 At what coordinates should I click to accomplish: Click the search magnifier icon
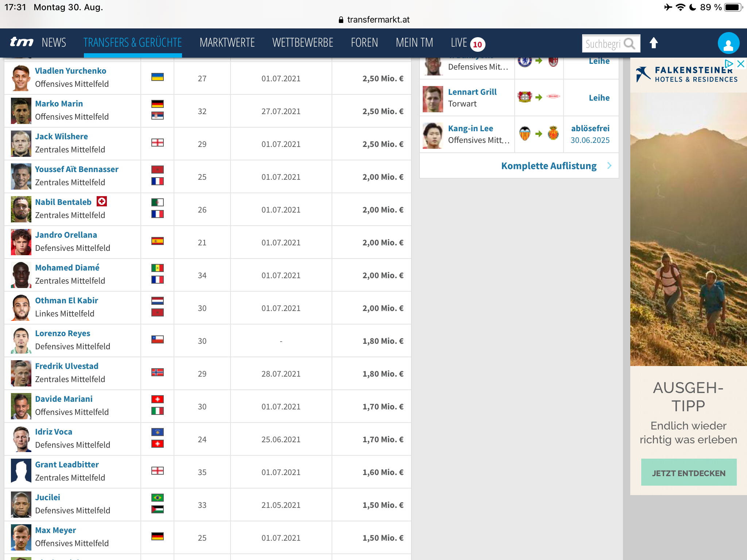click(x=629, y=44)
